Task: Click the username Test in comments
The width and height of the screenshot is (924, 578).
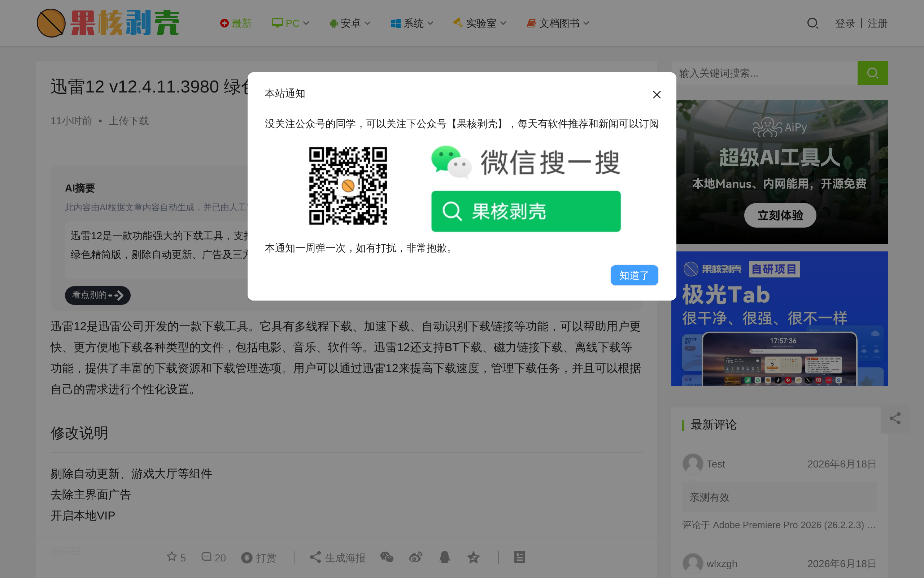Action: (715, 464)
